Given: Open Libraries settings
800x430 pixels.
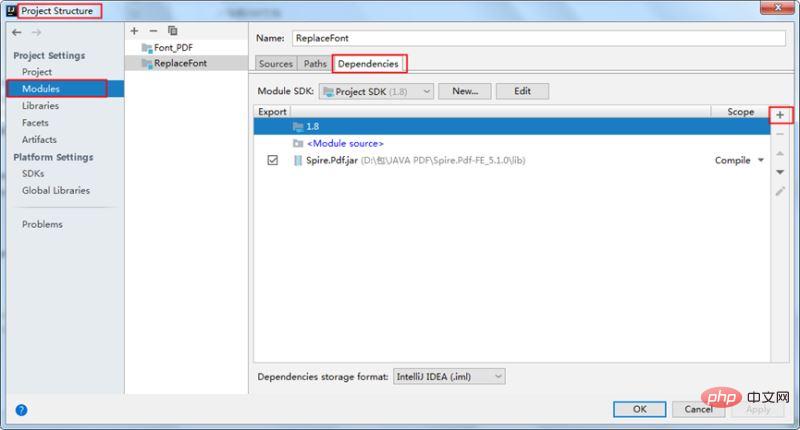Looking at the screenshot, I should pyautogui.click(x=40, y=106).
